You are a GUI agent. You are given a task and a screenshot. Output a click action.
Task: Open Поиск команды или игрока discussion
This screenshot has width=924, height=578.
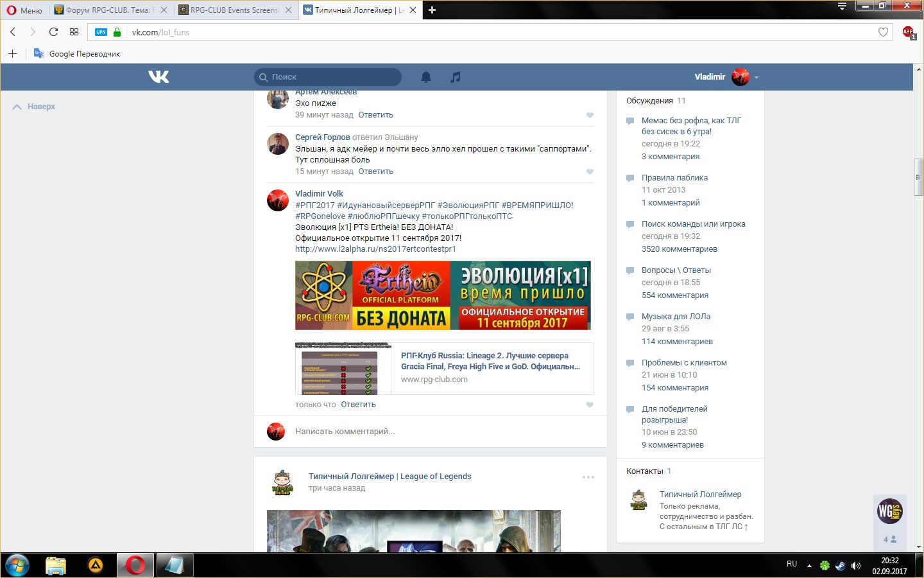tap(693, 224)
